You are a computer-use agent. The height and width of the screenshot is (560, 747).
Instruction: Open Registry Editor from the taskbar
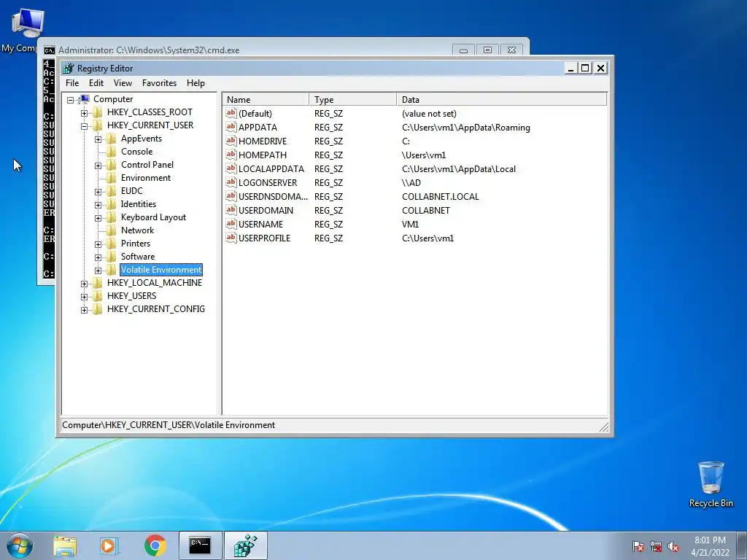[245, 545]
